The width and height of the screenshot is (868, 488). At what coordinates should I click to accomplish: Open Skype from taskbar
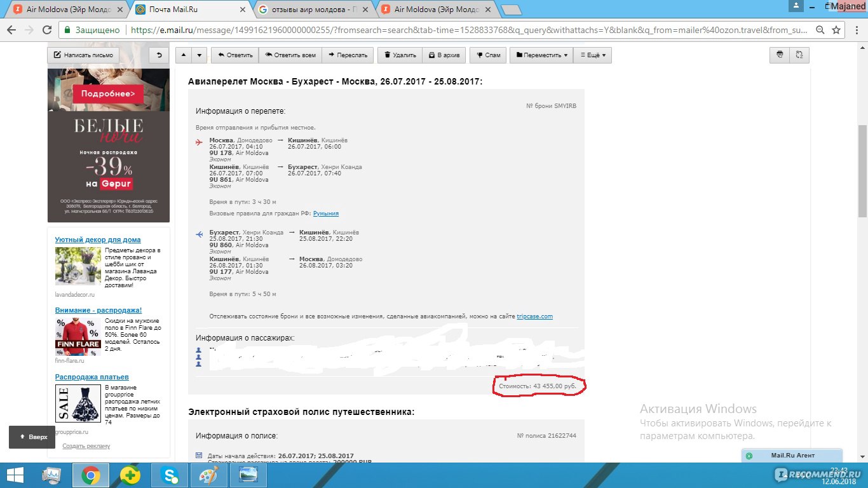click(170, 475)
